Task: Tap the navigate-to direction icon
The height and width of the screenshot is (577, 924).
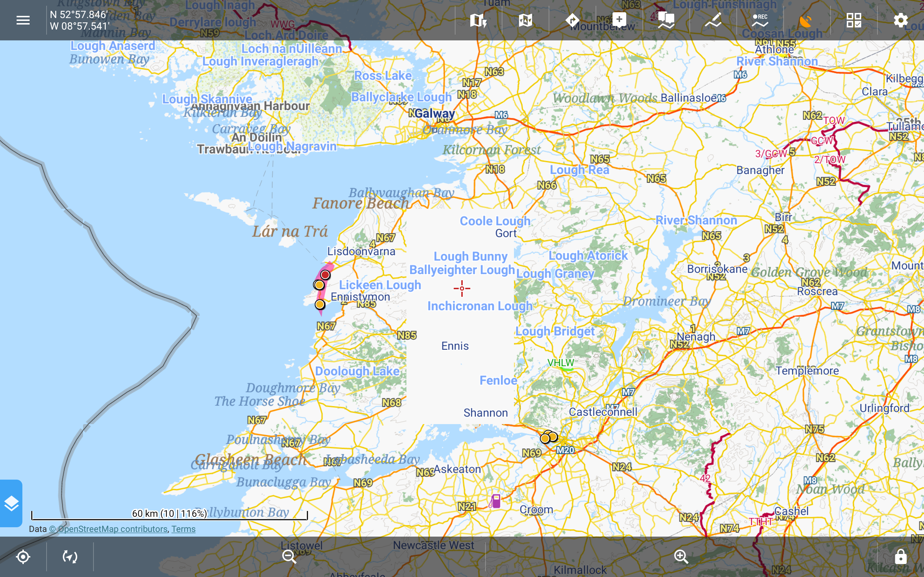Action: pyautogui.click(x=572, y=20)
